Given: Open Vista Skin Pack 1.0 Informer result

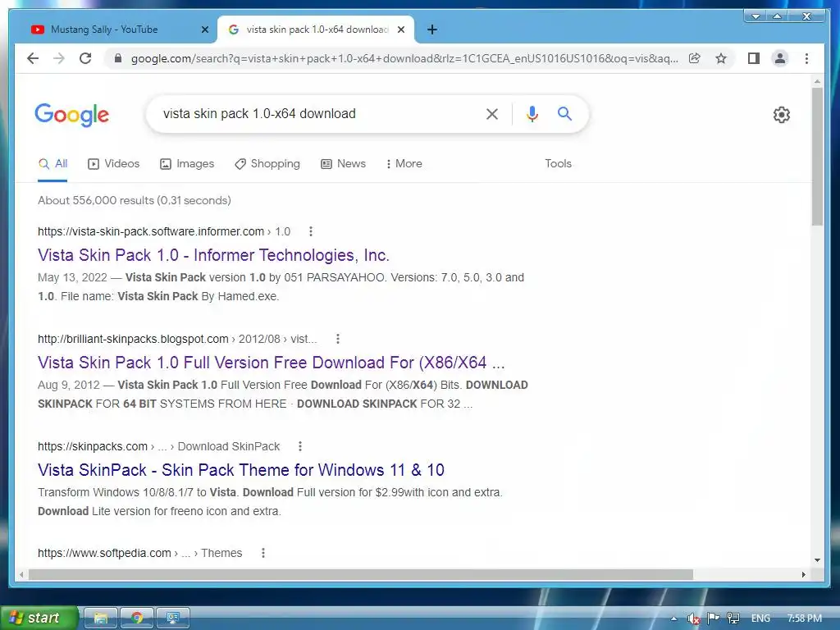Looking at the screenshot, I should pos(213,255).
